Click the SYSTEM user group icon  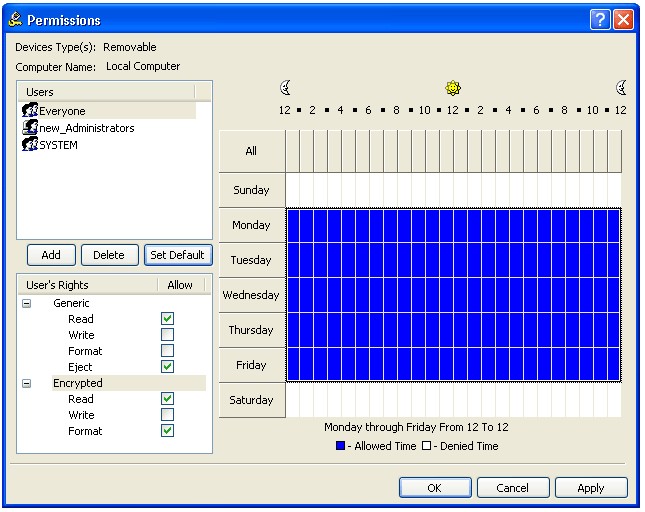(30, 144)
